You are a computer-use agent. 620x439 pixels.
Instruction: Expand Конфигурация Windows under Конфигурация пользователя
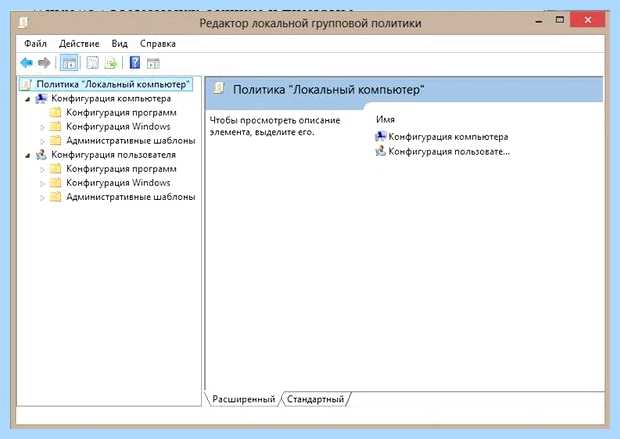click(x=42, y=184)
